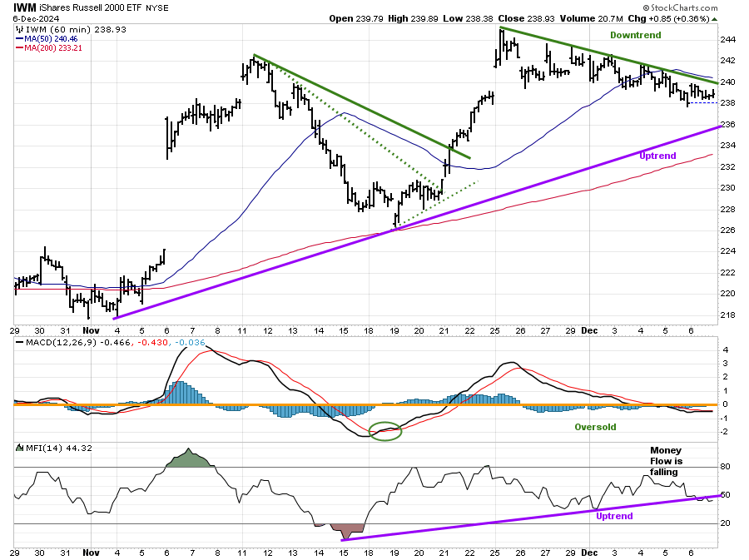Click the IWM ticker symbol in the title

tap(24, 7)
